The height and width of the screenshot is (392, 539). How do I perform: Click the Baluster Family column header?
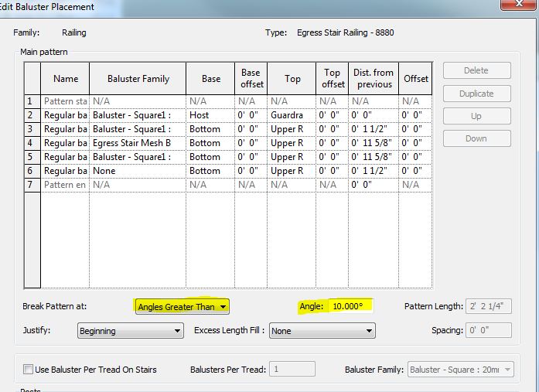tap(137, 79)
